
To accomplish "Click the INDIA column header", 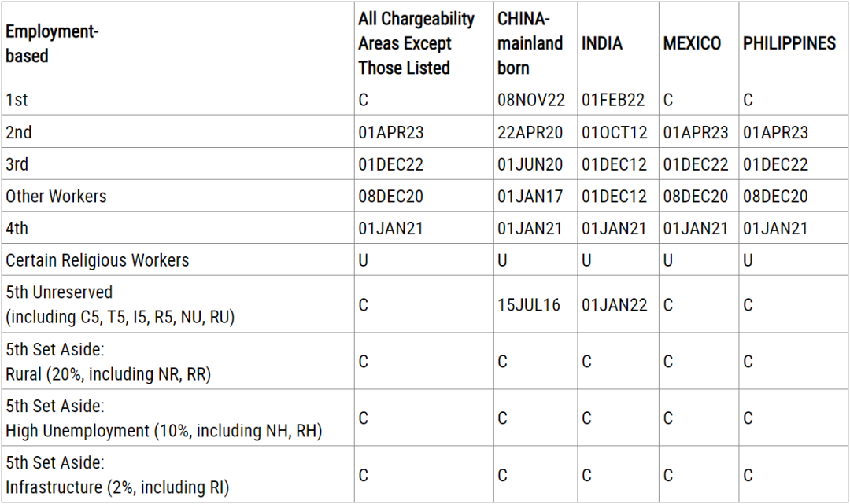I will point(602,43).
